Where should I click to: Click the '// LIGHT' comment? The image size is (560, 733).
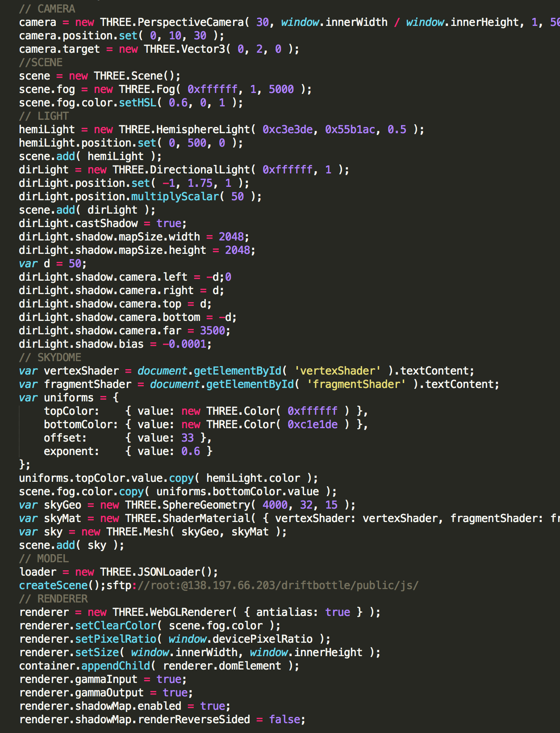pyautogui.click(x=44, y=116)
